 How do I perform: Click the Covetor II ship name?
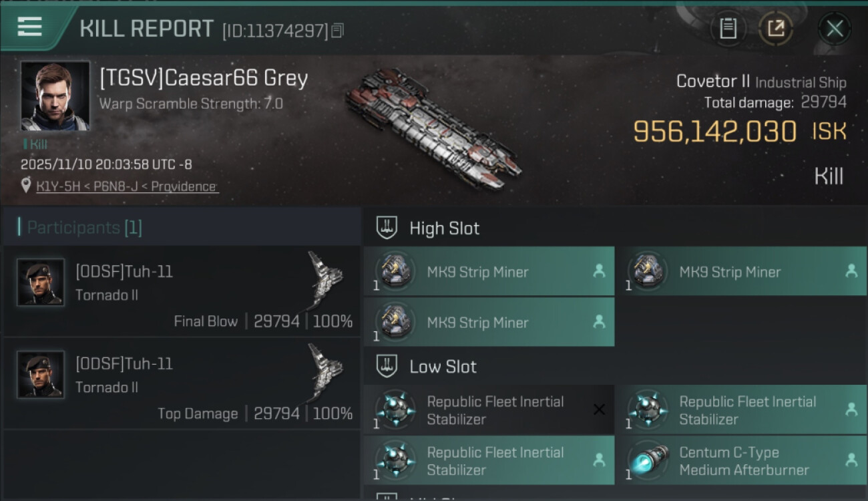[x=713, y=81]
